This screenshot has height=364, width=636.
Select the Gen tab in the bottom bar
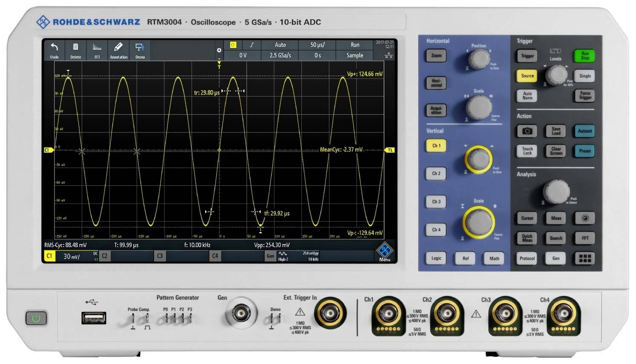(269, 256)
